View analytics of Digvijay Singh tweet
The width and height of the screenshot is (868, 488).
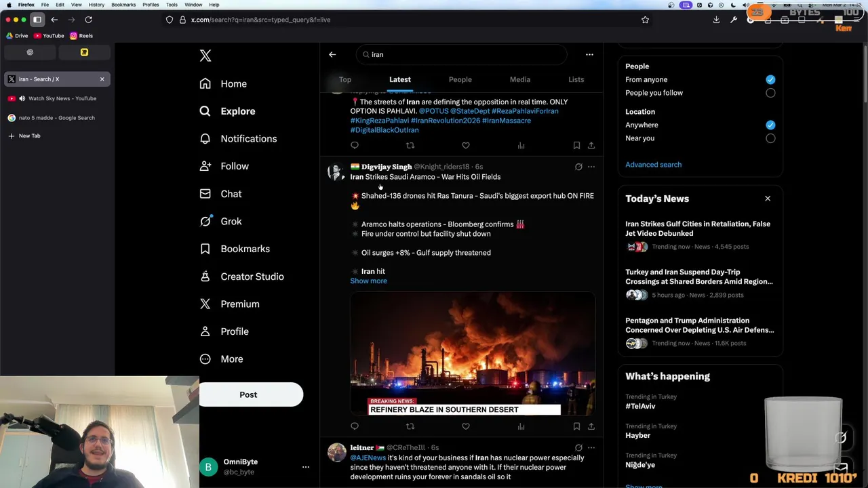coord(521,426)
